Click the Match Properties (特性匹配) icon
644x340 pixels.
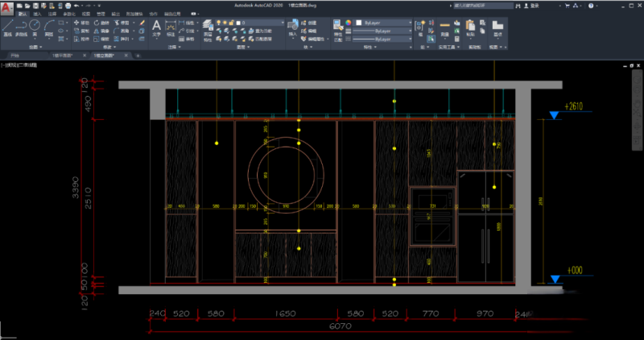(339, 26)
